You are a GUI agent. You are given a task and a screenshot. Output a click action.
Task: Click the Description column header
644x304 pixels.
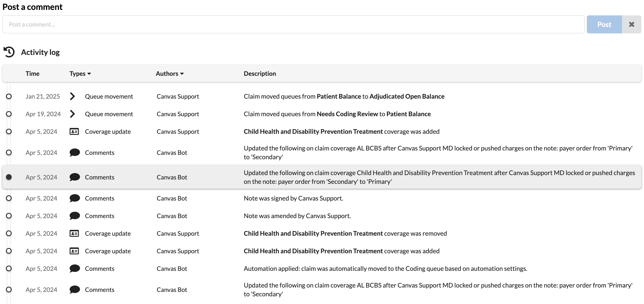pyautogui.click(x=260, y=74)
